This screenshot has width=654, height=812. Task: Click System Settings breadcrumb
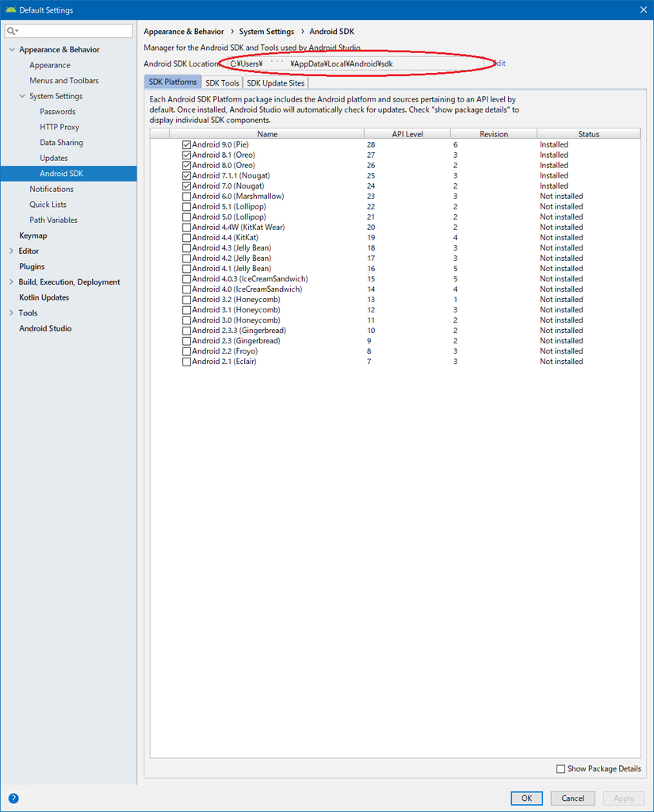point(266,32)
